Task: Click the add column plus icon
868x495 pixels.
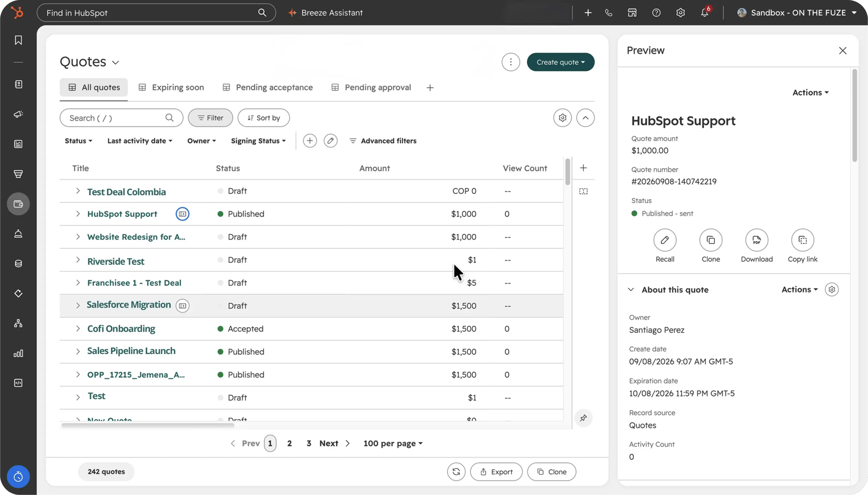Action: coord(583,168)
